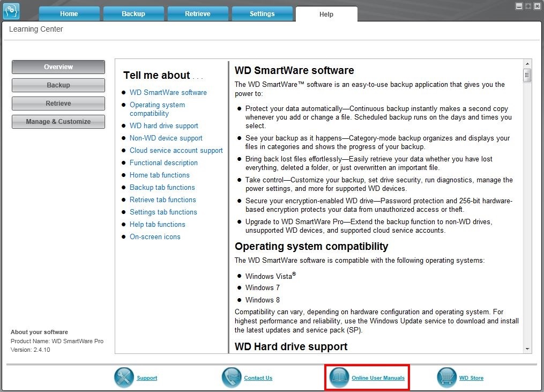Open the Backup tab
The height and width of the screenshot is (392, 544).
click(x=133, y=14)
